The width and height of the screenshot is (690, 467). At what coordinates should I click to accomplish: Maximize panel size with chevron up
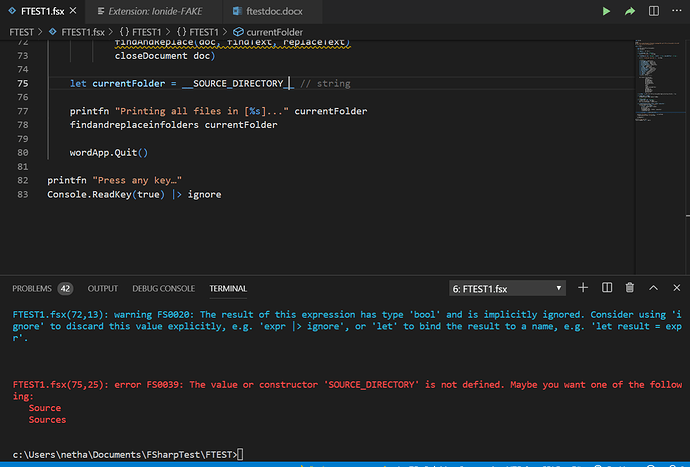click(x=654, y=288)
